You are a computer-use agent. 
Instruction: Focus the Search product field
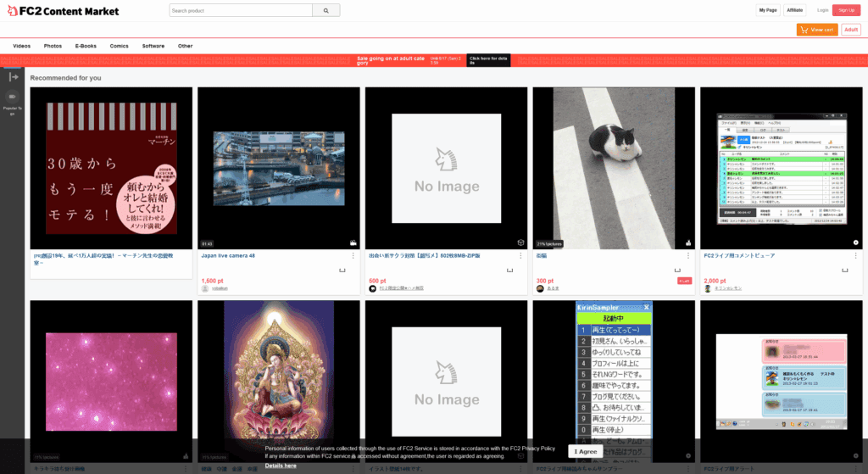241,10
